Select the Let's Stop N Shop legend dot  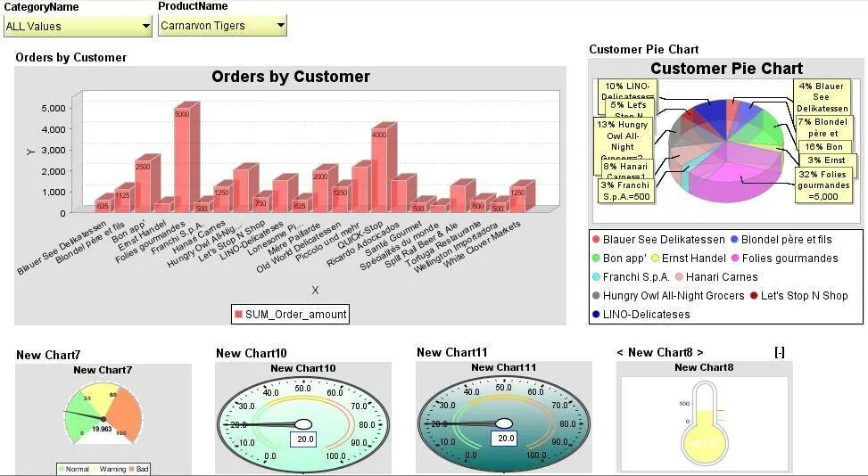pos(754,296)
